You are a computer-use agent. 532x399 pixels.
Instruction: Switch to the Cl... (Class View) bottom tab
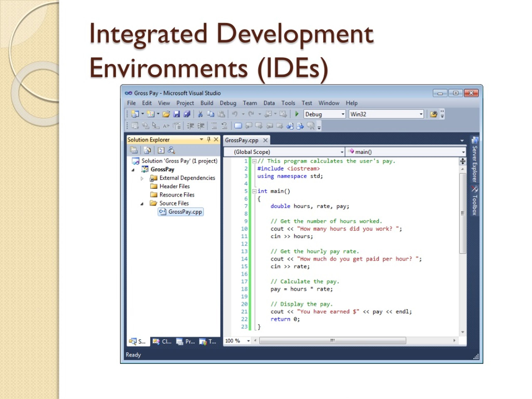pyautogui.click(x=162, y=341)
